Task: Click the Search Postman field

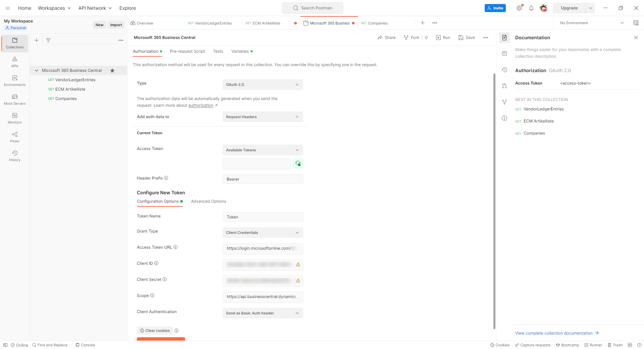Action: coord(313,8)
